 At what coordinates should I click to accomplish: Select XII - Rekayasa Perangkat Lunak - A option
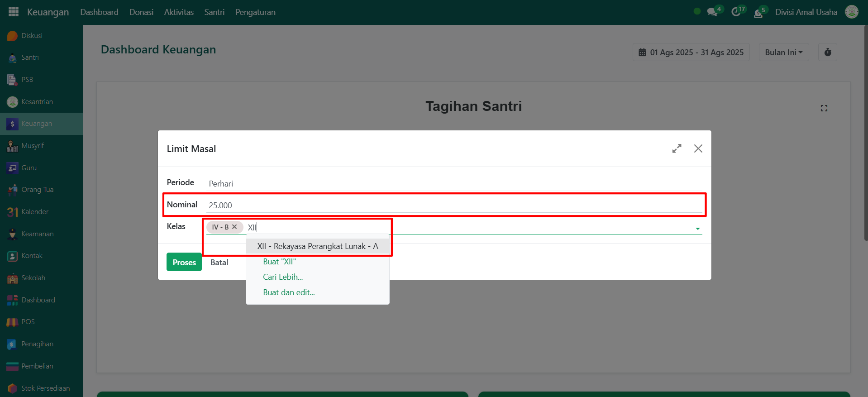[x=317, y=246]
